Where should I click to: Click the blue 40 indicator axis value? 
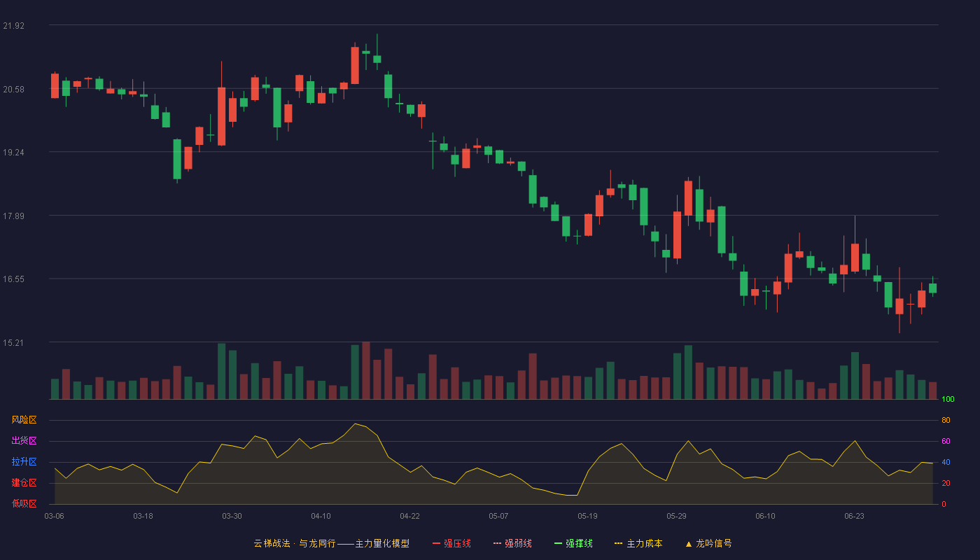tap(946, 462)
